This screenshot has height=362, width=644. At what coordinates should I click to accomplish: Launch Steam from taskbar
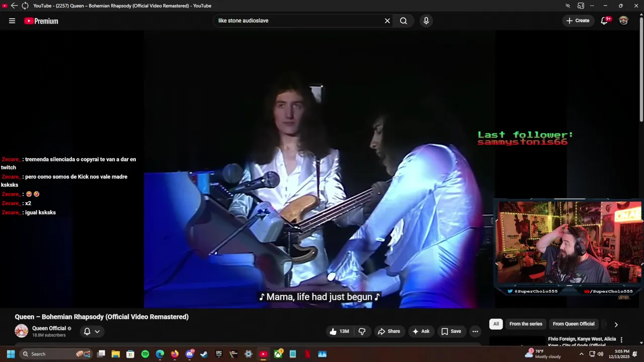204,354
